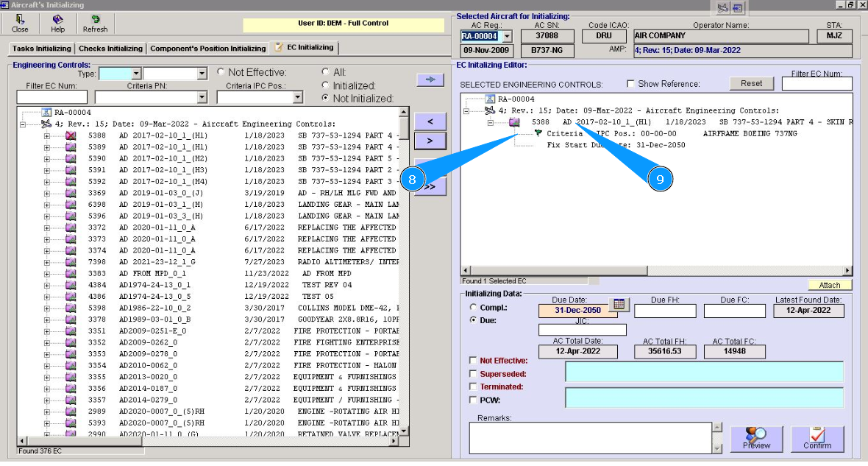Open the Component's Position Initializing tab
868x466 pixels.
pyautogui.click(x=207, y=49)
